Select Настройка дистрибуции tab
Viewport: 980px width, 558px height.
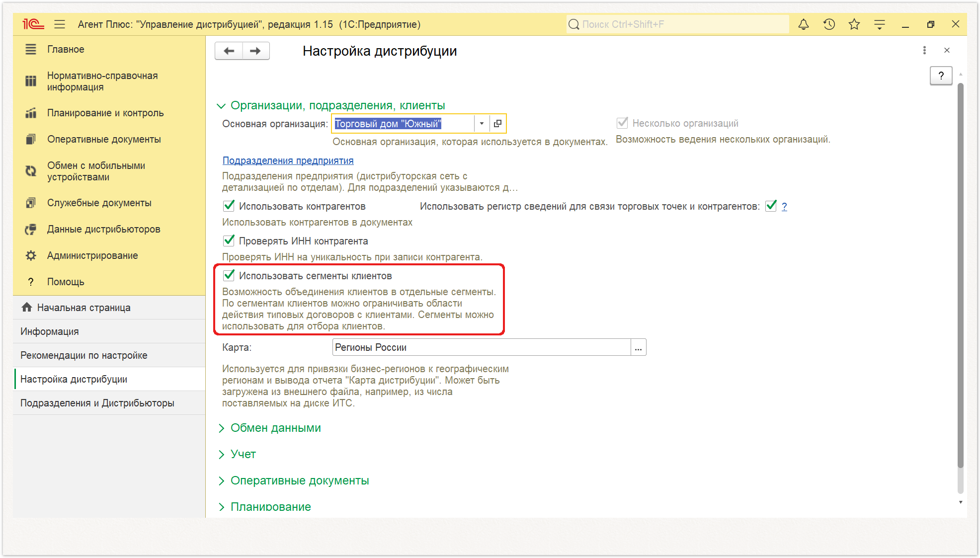coord(109,379)
